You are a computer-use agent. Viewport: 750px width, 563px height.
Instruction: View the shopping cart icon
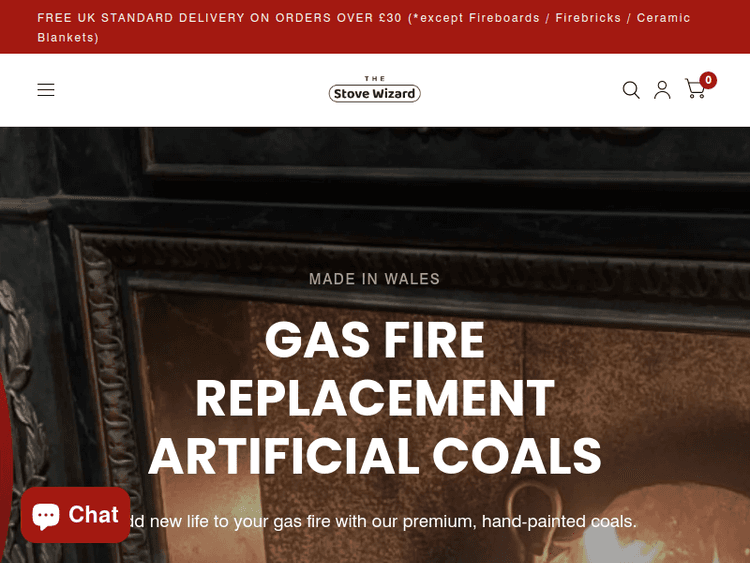695,88
